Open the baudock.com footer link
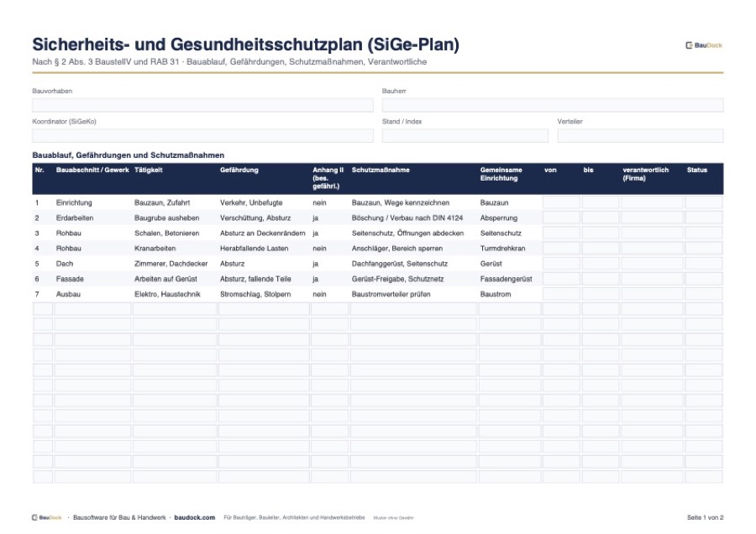Viewport: 756px width, 534px height. [194, 517]
